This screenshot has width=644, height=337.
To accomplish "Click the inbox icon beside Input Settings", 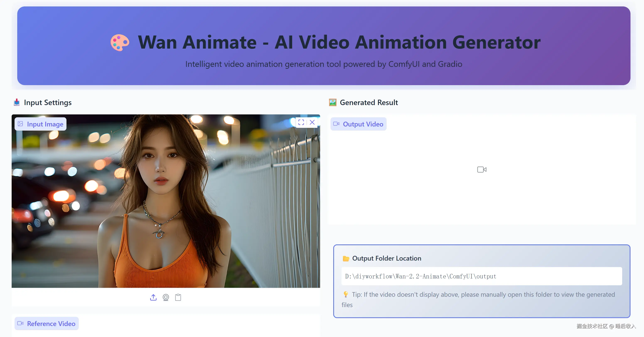I will 17,102.
